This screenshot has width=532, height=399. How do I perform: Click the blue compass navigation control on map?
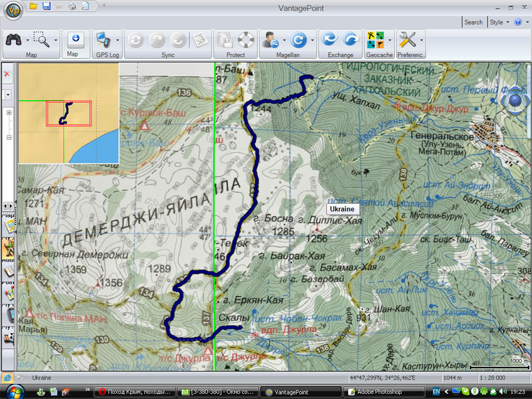coord(515,100)
